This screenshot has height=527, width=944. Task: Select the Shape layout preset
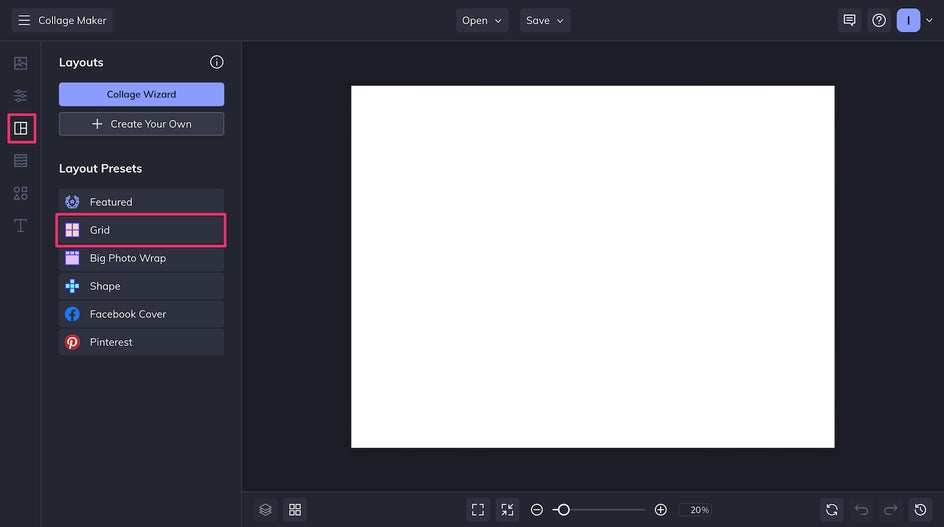141,286
